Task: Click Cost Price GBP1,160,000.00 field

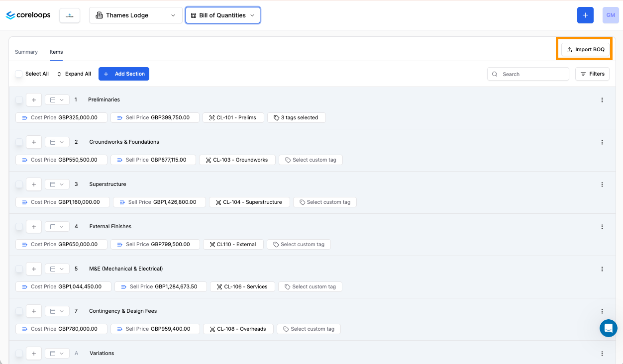Action: point(63,202)
